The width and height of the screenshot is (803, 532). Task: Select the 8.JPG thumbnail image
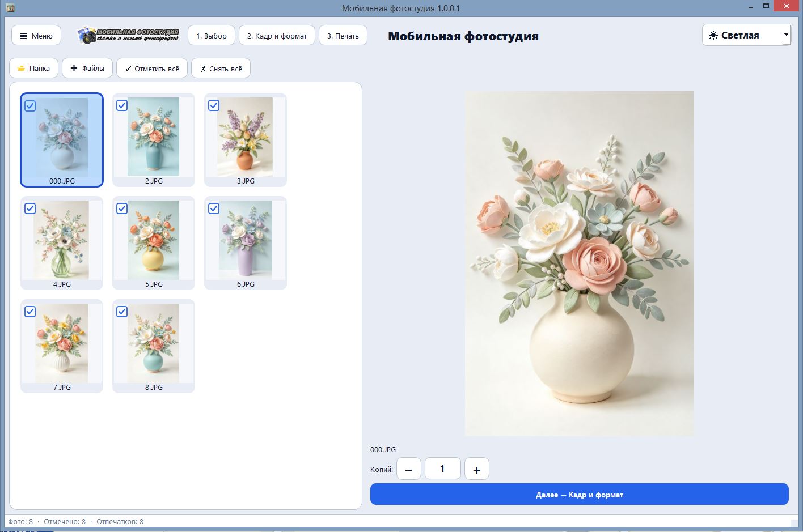tap(154, 343)
